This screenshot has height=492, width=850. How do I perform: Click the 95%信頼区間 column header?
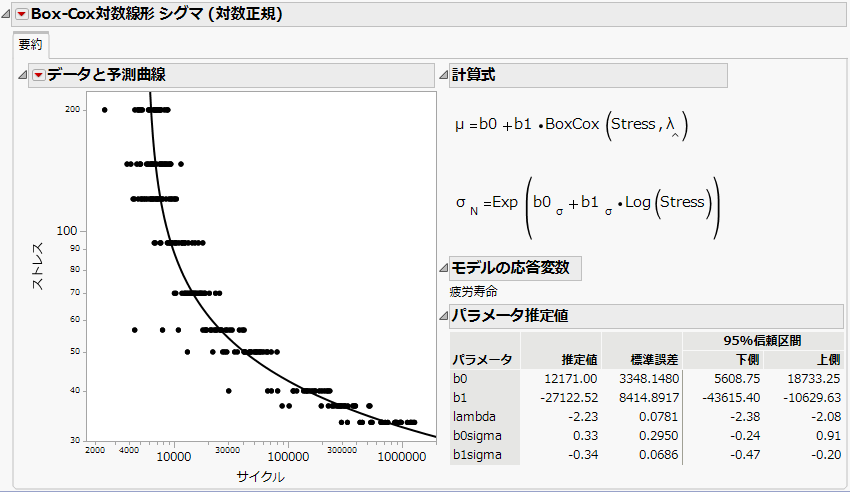point(762,340)
